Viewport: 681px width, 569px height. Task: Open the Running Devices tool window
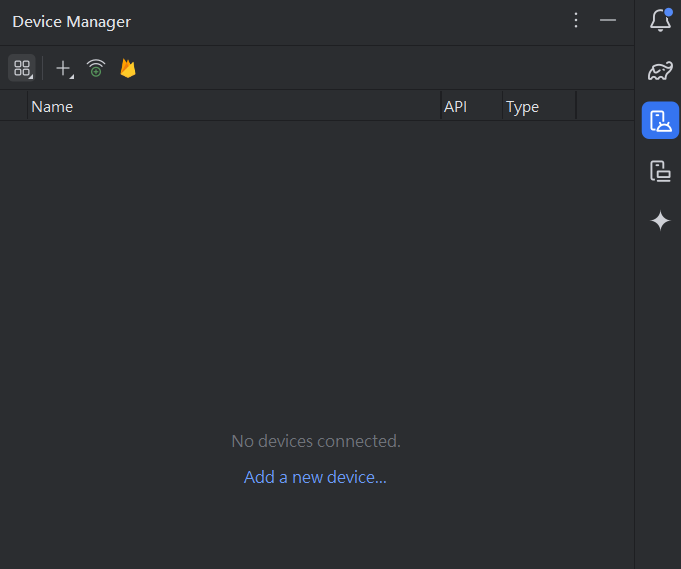click(660, 171)
